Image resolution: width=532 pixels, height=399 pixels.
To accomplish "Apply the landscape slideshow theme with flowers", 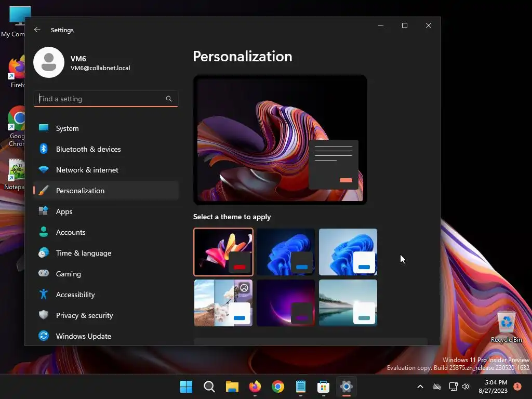I will click(x=223, y=303).
